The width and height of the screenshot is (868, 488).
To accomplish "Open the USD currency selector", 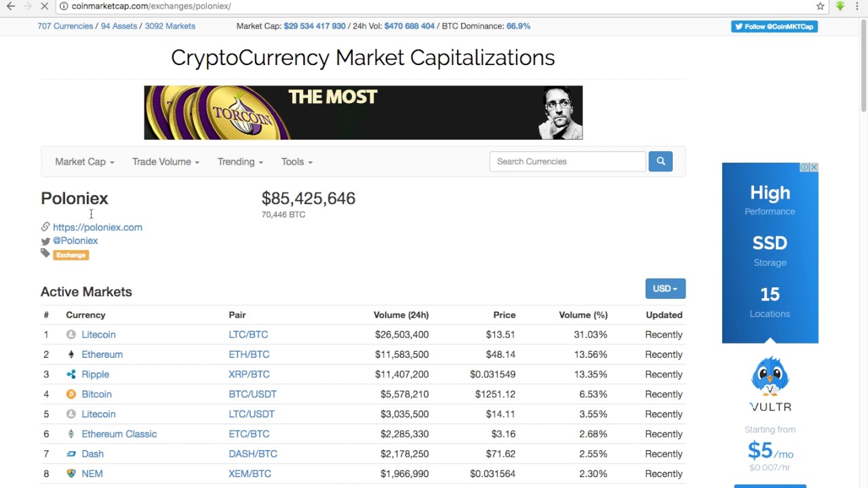I will (x=665, y=289).
